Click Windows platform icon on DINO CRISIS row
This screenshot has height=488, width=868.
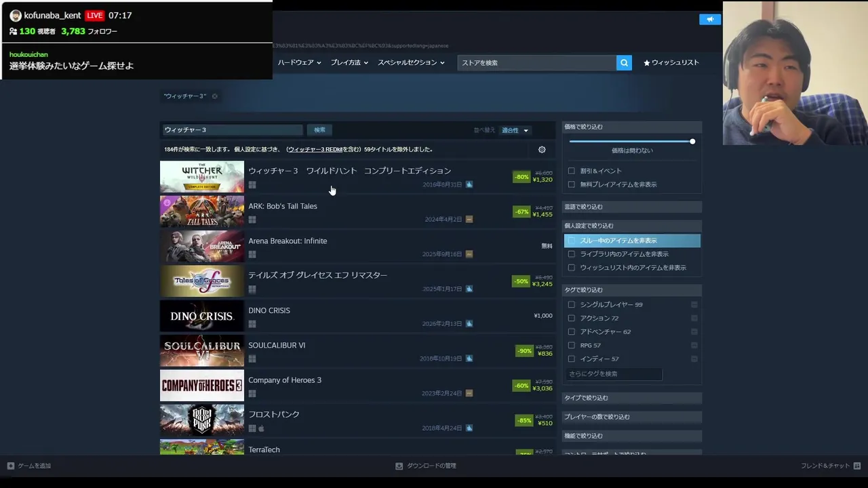[252, 324]
